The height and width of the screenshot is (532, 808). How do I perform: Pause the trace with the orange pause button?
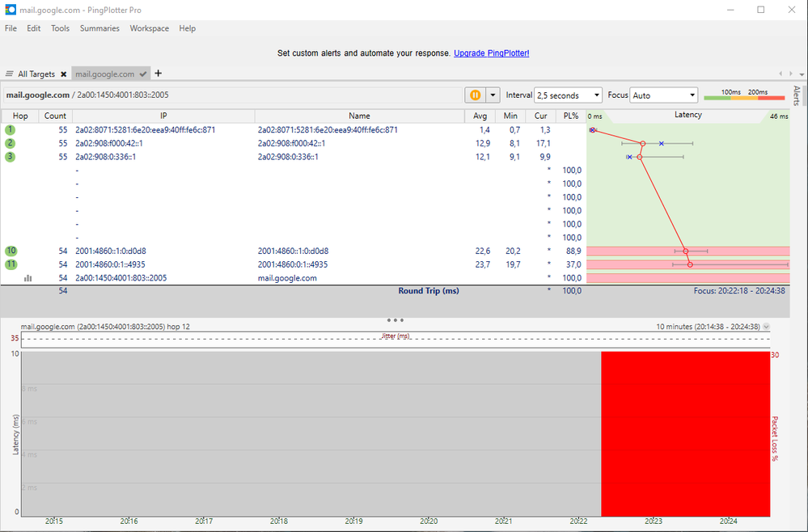(476, 95)
